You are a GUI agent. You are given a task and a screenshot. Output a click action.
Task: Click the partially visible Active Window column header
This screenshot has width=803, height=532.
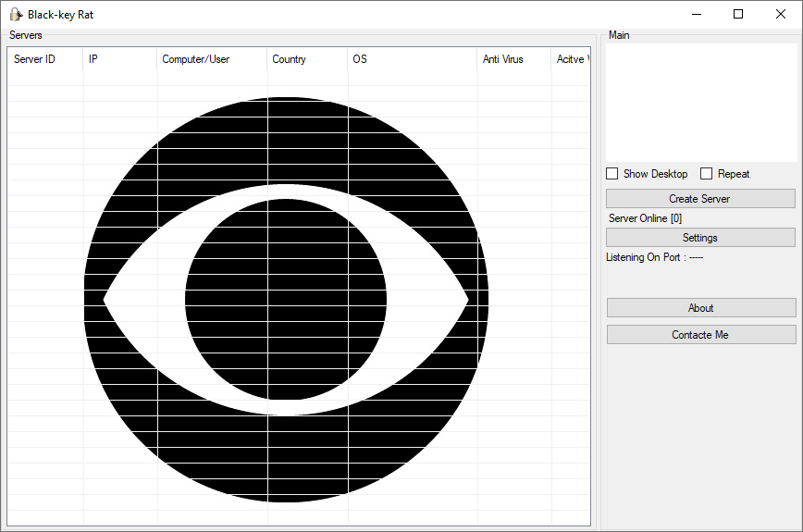[570, 59]
